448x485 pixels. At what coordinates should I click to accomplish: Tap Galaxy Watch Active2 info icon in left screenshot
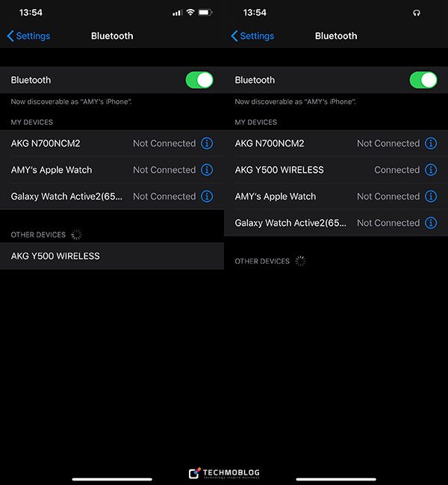click(x=207, y=197)
